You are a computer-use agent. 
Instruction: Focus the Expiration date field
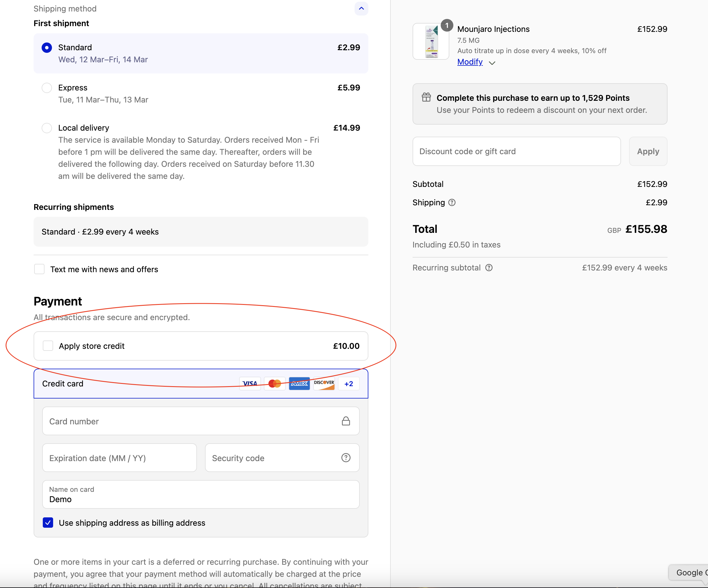tap(119, 458)
